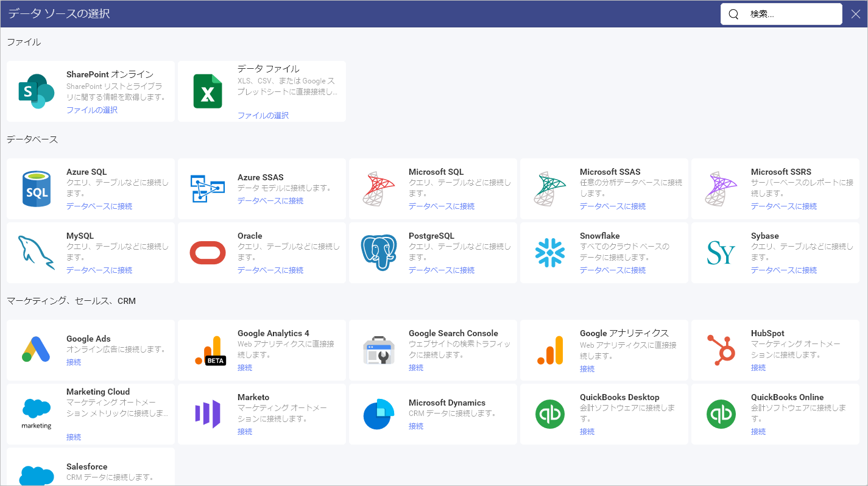
Task: Click データベースに接続 under Microsoft SQL
Action: [442, 206]
